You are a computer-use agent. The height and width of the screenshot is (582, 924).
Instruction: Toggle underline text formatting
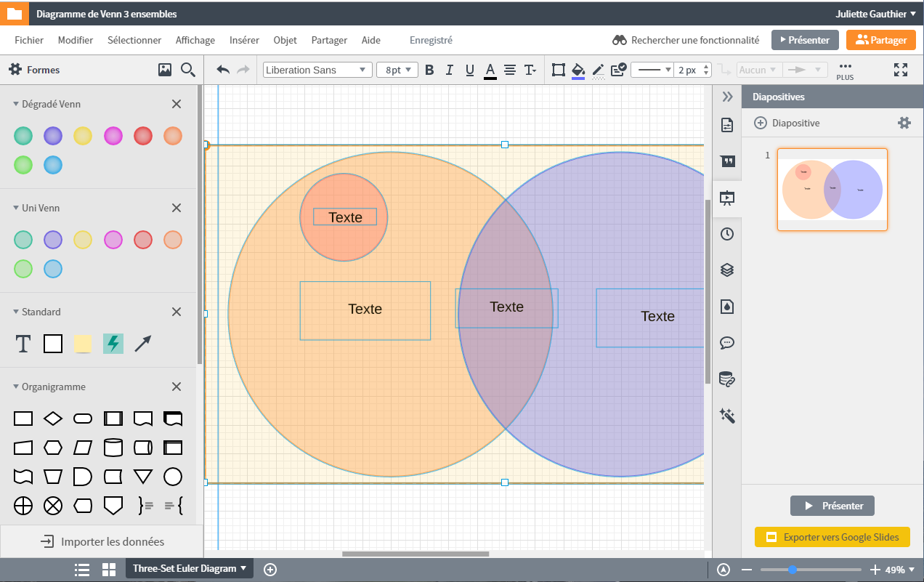(x=469, y=69)
